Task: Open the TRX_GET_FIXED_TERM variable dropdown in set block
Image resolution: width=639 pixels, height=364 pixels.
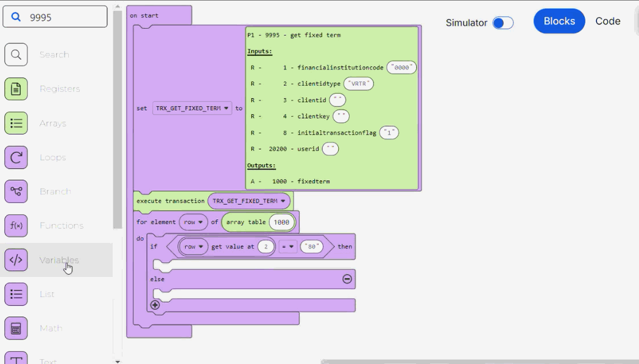Action: 192,108
